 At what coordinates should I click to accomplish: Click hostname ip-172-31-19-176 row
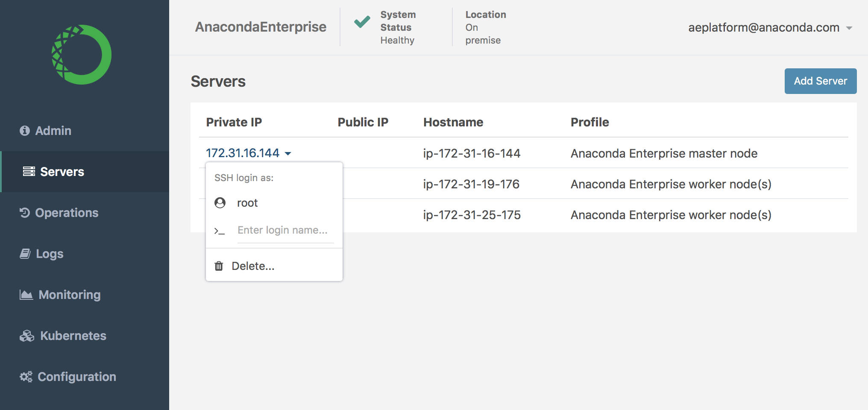click(x=471, y=184)
